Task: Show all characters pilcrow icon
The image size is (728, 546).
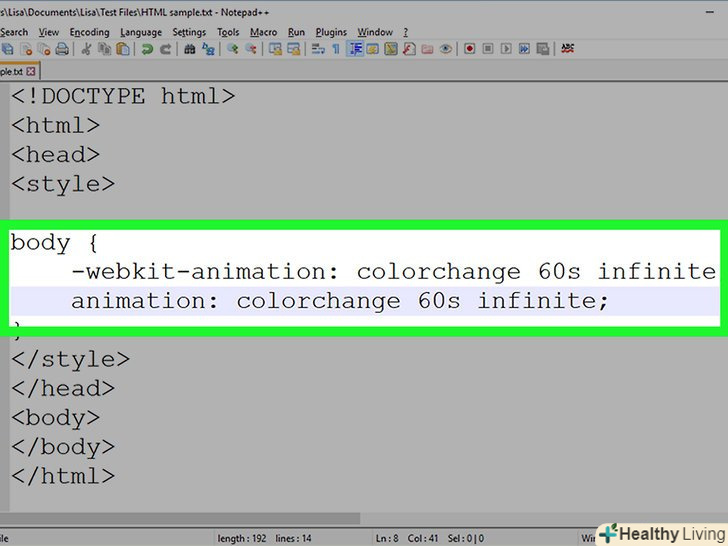Action: (336, 49)
